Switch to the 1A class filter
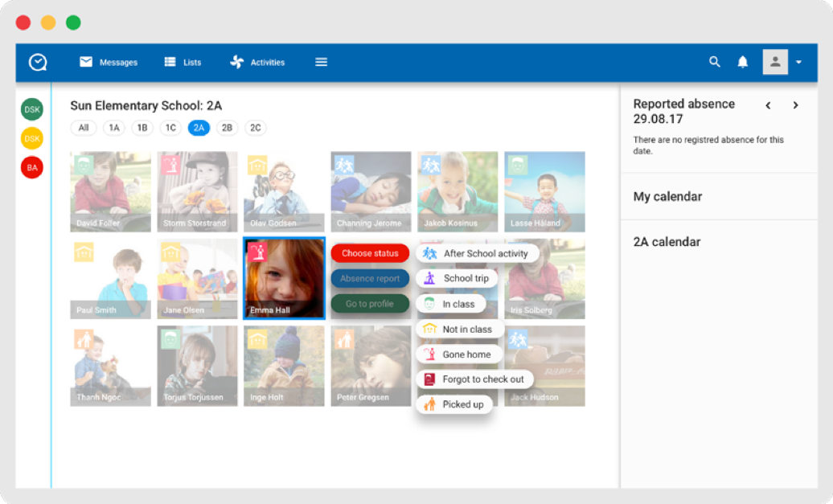The image size is (833, 504). click(x=114, y=128)
